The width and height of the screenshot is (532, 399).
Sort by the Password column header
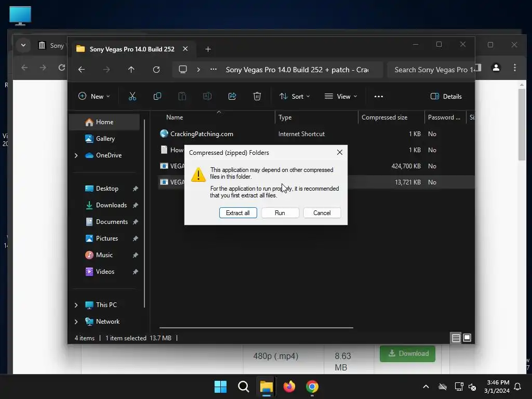tap(445, 117)
